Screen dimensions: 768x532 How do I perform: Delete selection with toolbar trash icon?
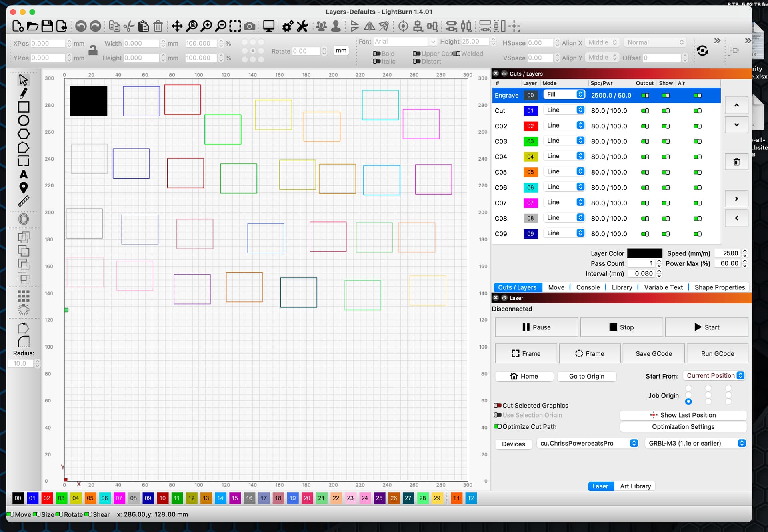click(x=158, y=26)
